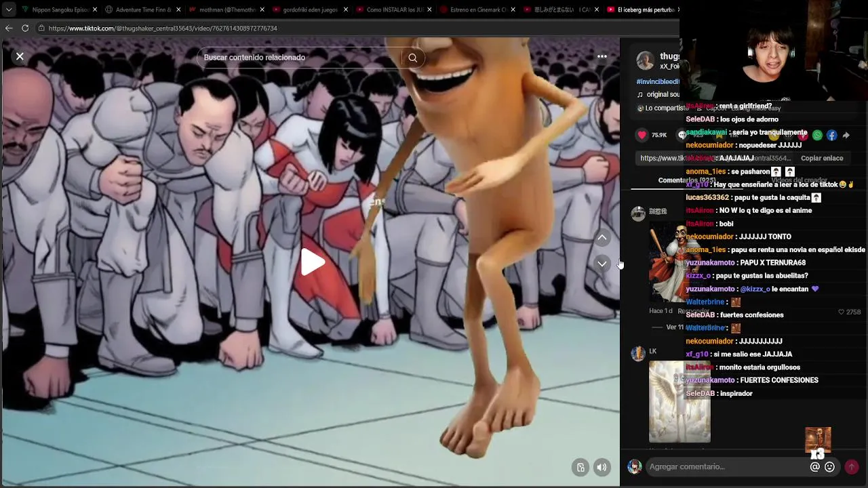868x488 pixels.
Task: Click the 'Copiar enlace' button
Action: coord(822,158)
